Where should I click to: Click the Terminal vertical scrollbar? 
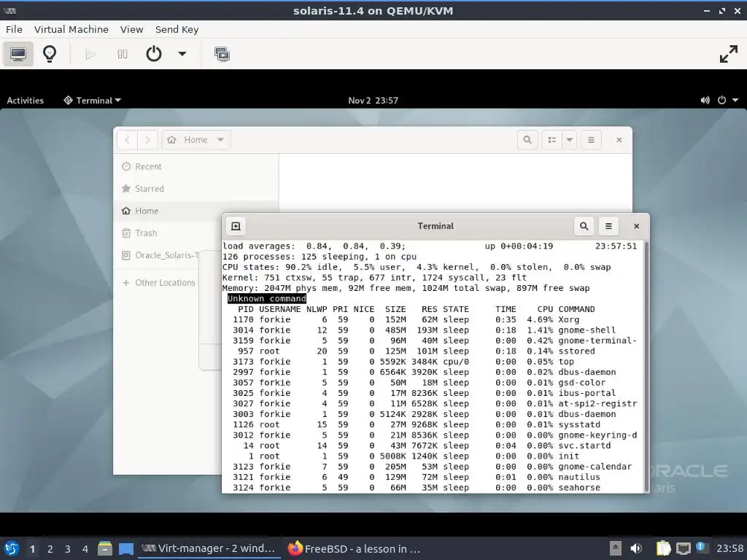(646, 367)
